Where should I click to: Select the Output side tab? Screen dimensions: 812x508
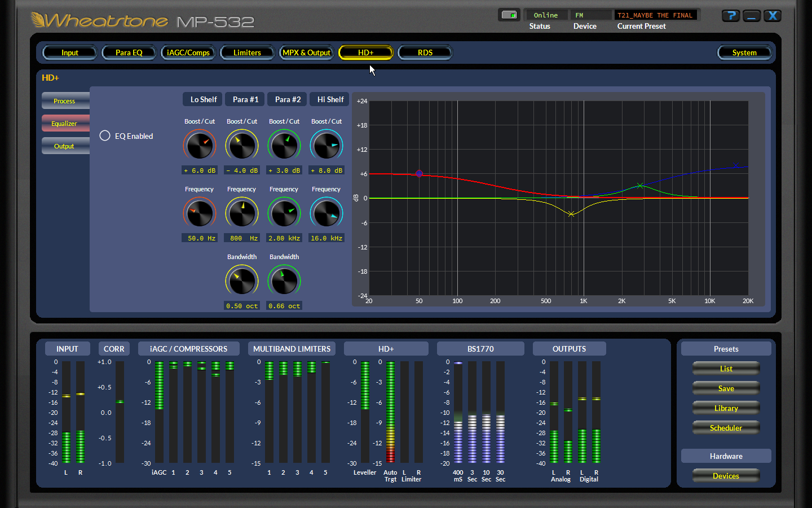[65, 146]
